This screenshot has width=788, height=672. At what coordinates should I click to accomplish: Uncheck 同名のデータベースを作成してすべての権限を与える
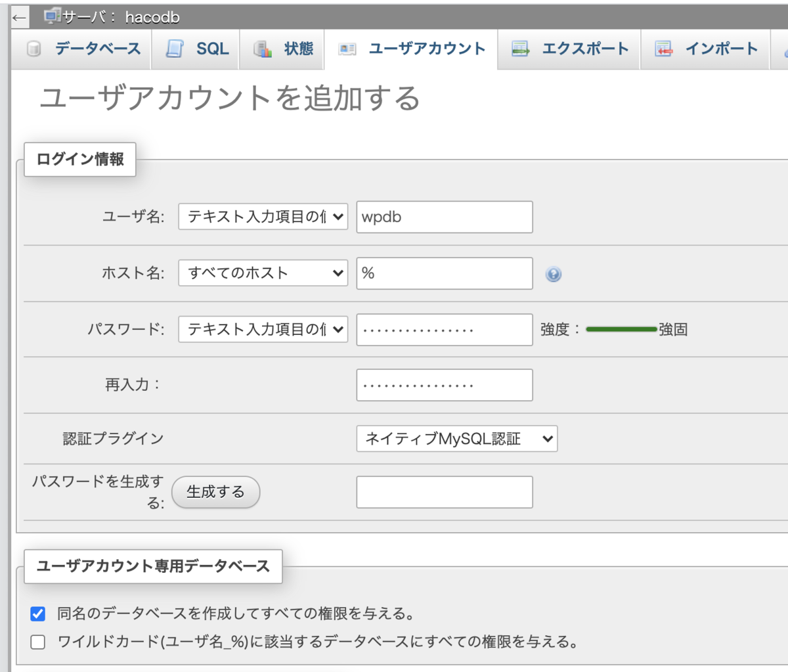click(x=37, y=613)
